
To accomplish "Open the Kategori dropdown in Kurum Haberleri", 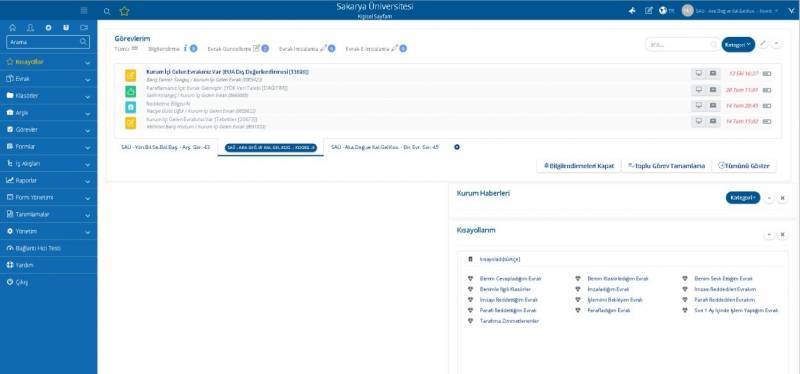I will click(x=743, y=197).
